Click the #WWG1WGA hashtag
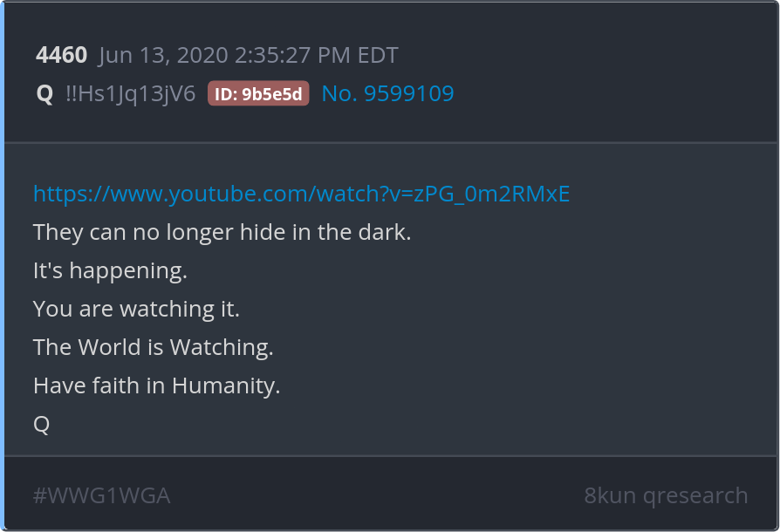The height and width of the screenshot is (532, 780). (x=101, y=495)
